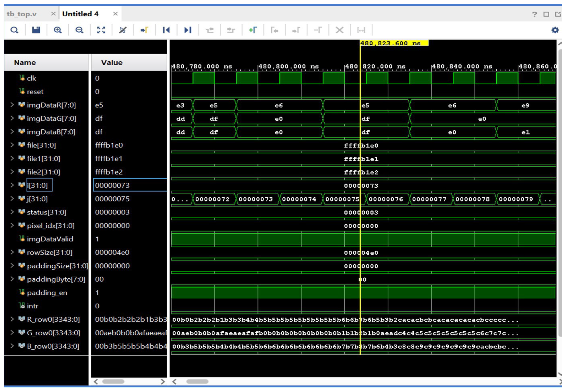Save the waveform configuration with disk icon
Viewport: 567px width, 392px height.
point(36,30)
